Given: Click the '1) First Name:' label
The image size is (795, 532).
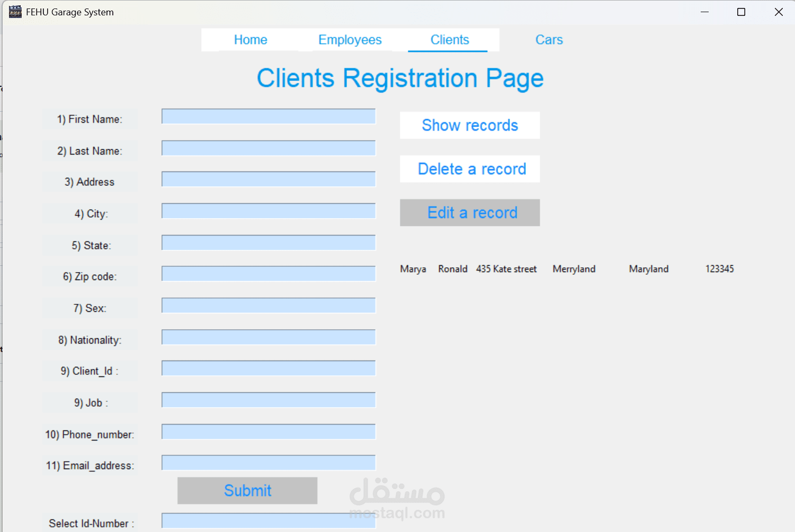Looking at the screenshot, I should point(90,119).
